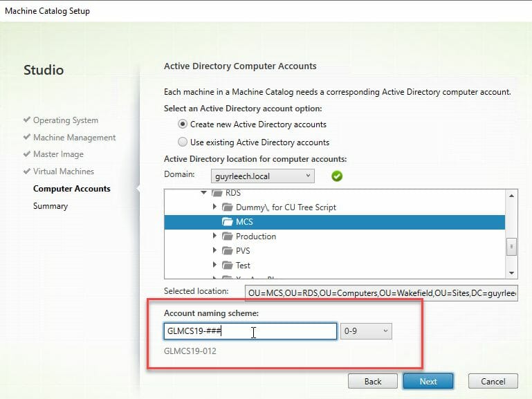532x399 pixels.
Task: Click the Next button
Action: 428,382
